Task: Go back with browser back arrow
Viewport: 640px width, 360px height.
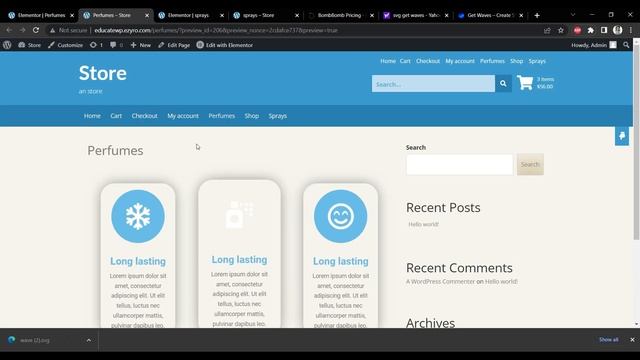Action: 9,30
